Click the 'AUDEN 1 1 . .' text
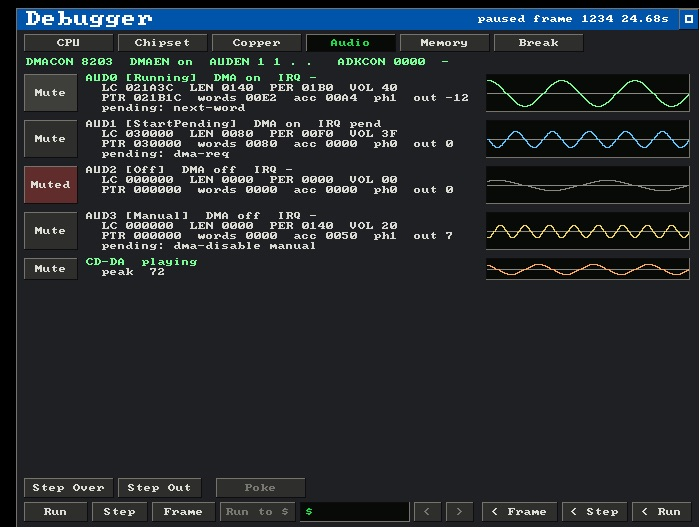The image size is (699, 527). pos(260,62)
